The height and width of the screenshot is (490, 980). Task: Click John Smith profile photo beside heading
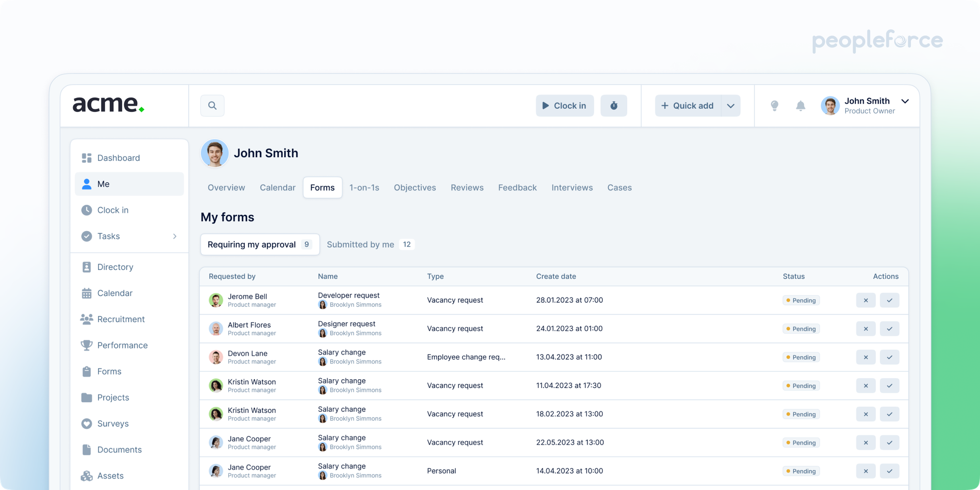[214, 153]
